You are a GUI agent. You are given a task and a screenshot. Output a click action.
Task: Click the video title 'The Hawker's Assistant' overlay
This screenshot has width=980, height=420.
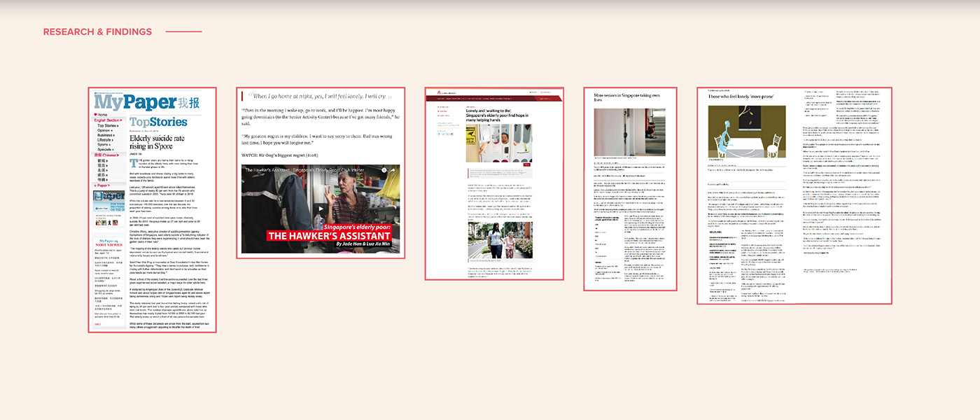pos(304,170)
